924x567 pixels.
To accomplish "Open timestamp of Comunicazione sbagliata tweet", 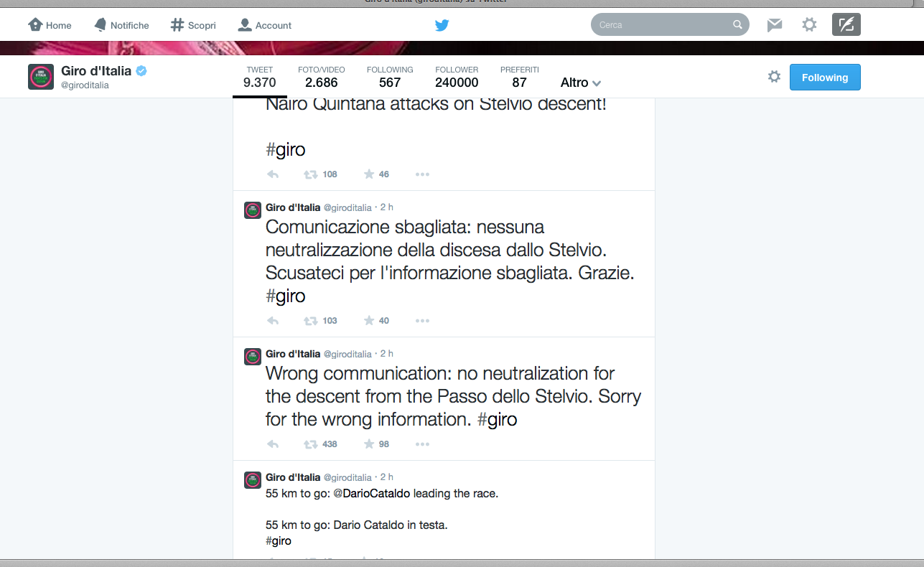I will (x=387, y=207).
